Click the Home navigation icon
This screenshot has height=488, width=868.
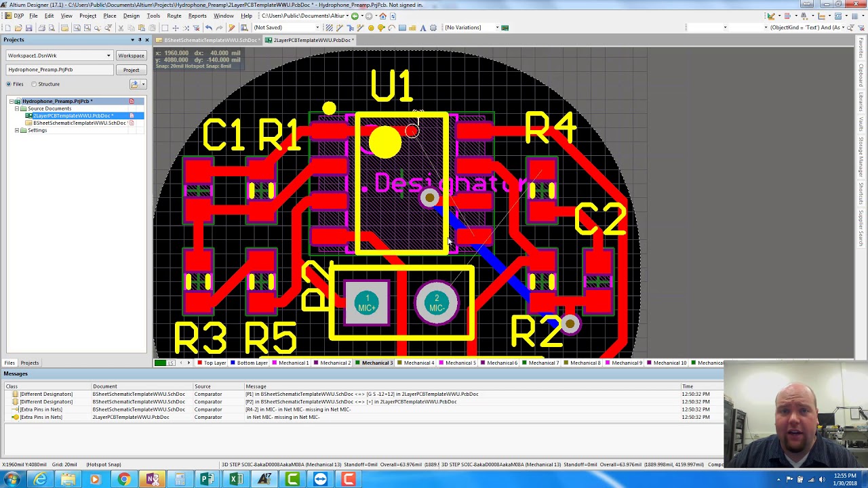tap(383, 16)
